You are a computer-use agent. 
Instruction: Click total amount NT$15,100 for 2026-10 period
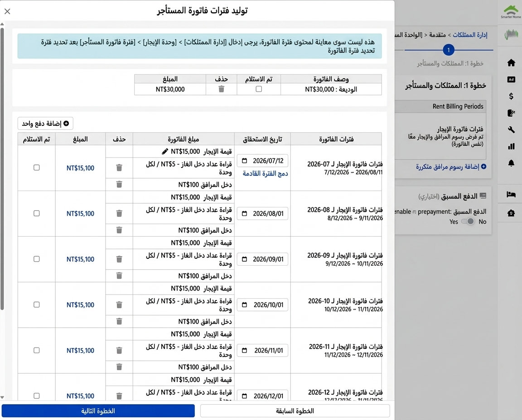pyautogui.click(x=80, y=305)
